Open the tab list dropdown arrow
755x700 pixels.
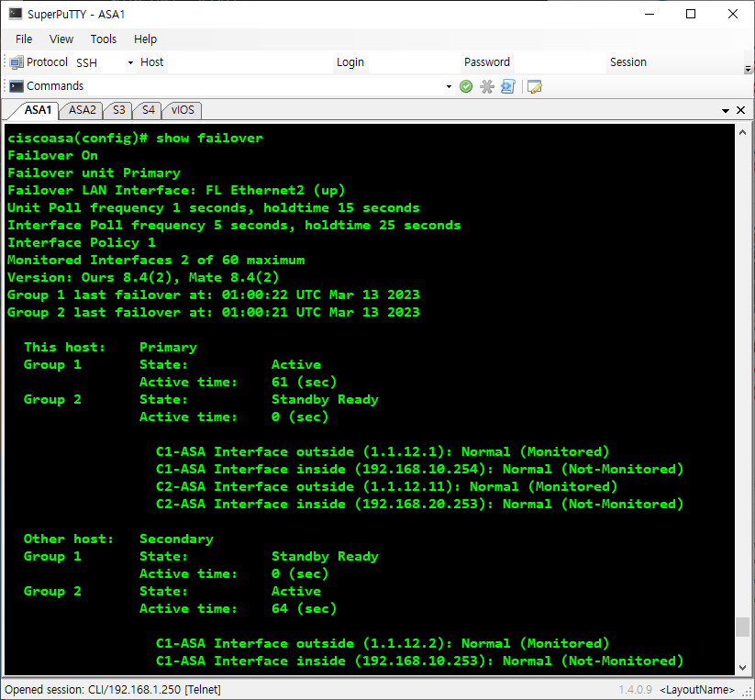point(725,111)
